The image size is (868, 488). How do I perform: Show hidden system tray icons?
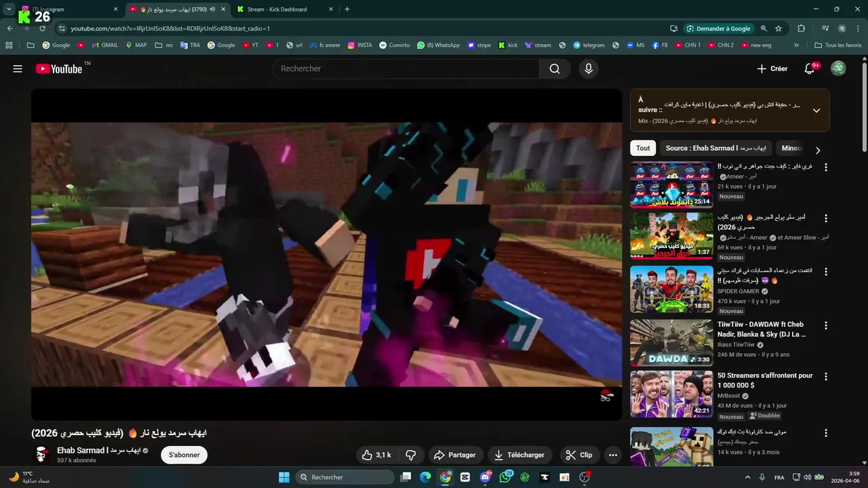click(748, 477)
